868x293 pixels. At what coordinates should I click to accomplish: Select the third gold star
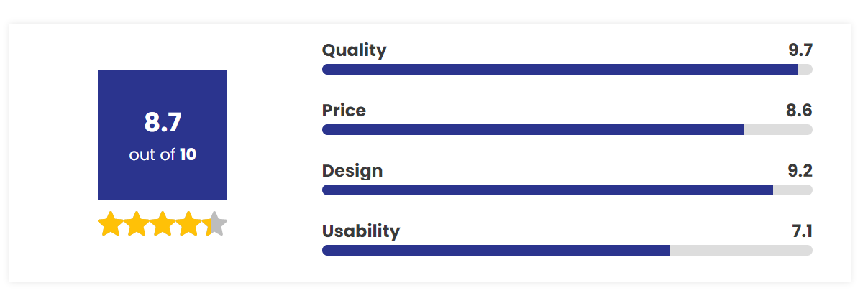tap(163, 224)
